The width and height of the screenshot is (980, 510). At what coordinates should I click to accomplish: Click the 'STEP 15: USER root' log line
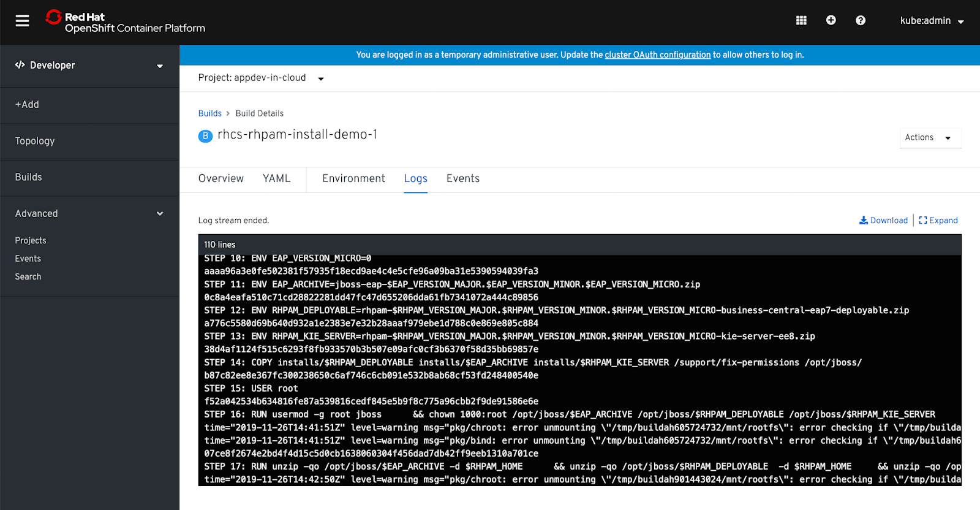tap(251, 388)
